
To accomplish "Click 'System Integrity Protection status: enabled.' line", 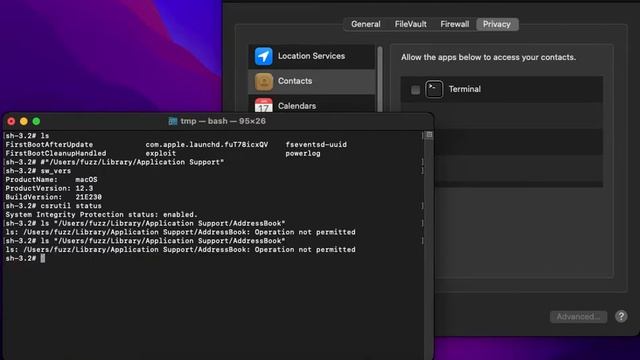I will (x=101, y=215).
